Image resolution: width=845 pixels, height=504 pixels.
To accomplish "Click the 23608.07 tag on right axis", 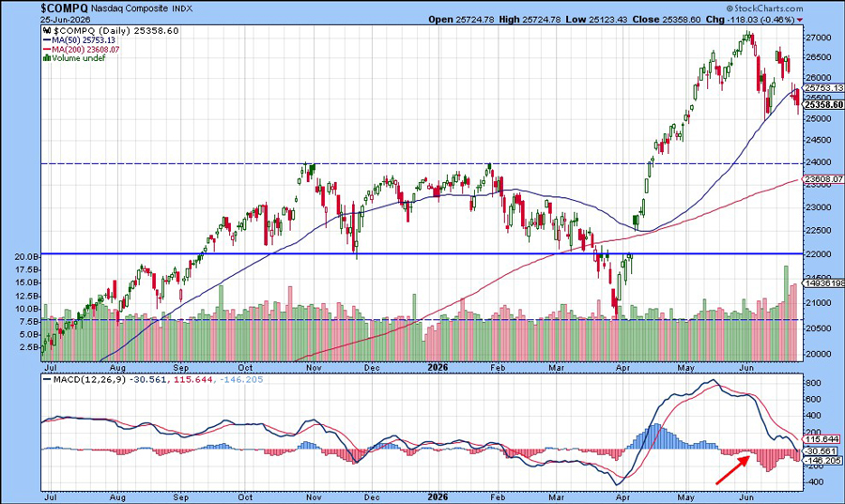I will [x=824, y=179].
